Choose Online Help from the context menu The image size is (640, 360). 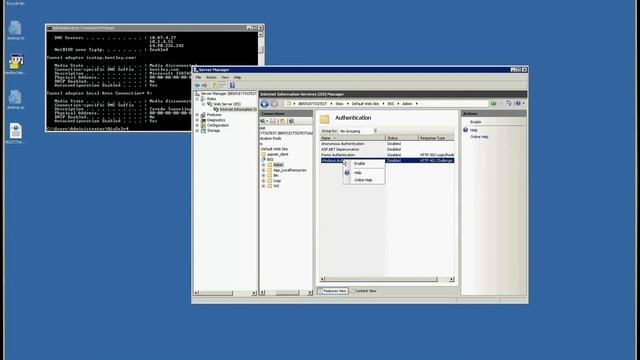pos(364,180)
